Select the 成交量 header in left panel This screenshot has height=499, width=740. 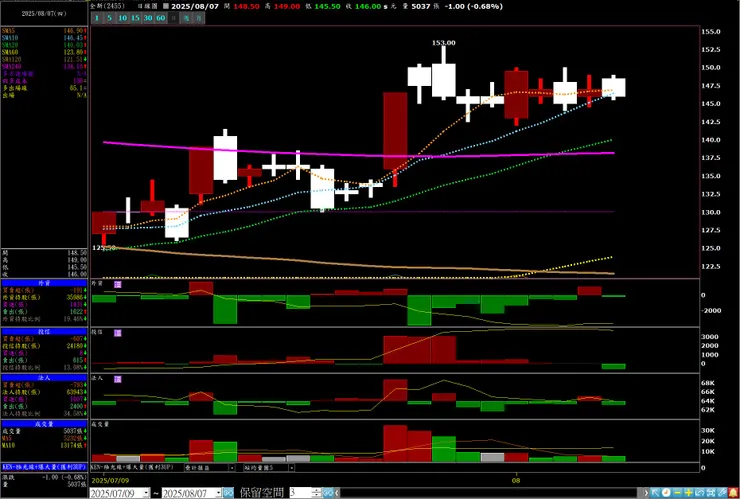[44, 424]
